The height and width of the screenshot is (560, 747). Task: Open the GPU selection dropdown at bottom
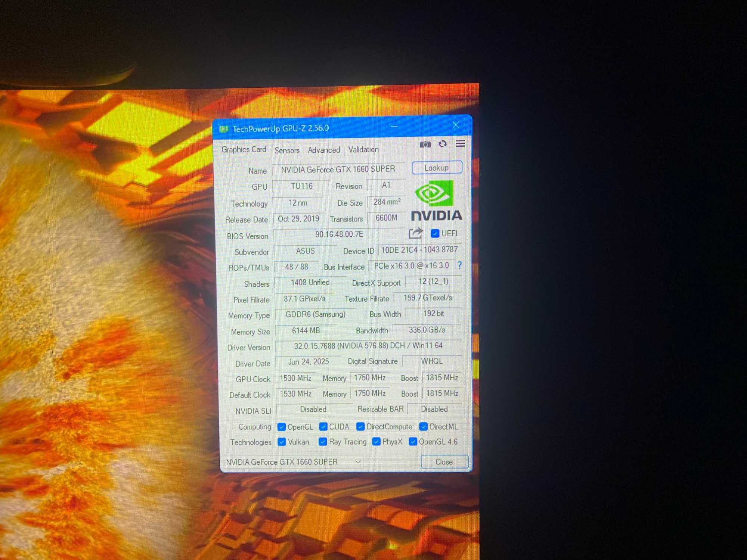pos(294,462)
